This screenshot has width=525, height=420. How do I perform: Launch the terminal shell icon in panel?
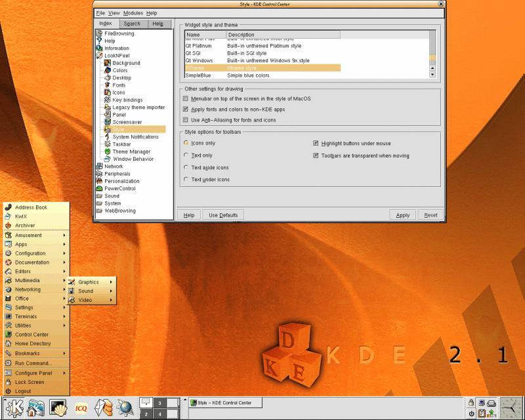[x=58, y=408]
